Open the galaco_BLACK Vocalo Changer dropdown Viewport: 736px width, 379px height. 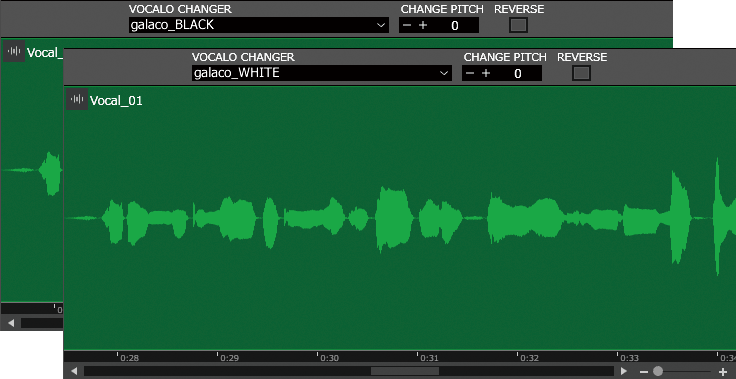(259, 25)
